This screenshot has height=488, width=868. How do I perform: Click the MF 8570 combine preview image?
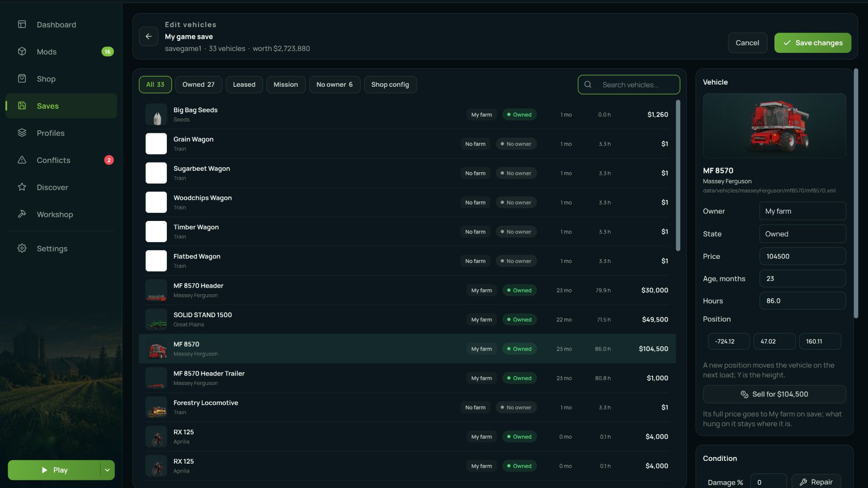click(774, 126)
